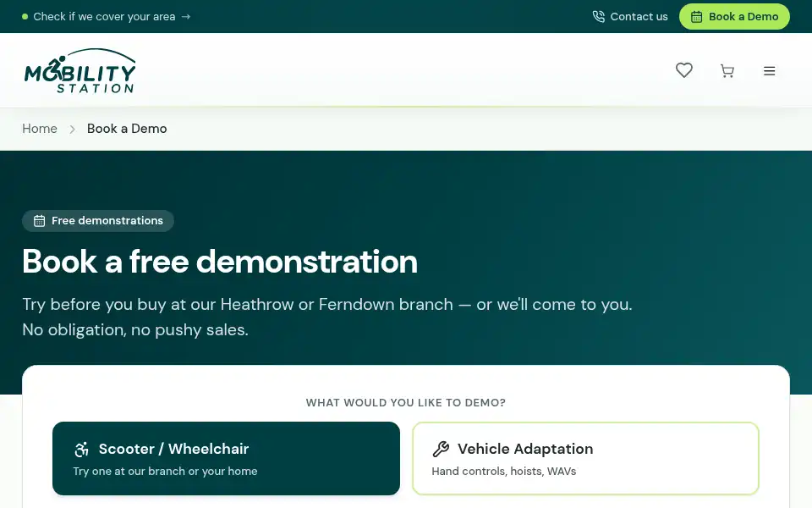This screenshot has height=508, width=812.
Task: Select the Vehicle Adaptation demo option
Action: (585, 458)
